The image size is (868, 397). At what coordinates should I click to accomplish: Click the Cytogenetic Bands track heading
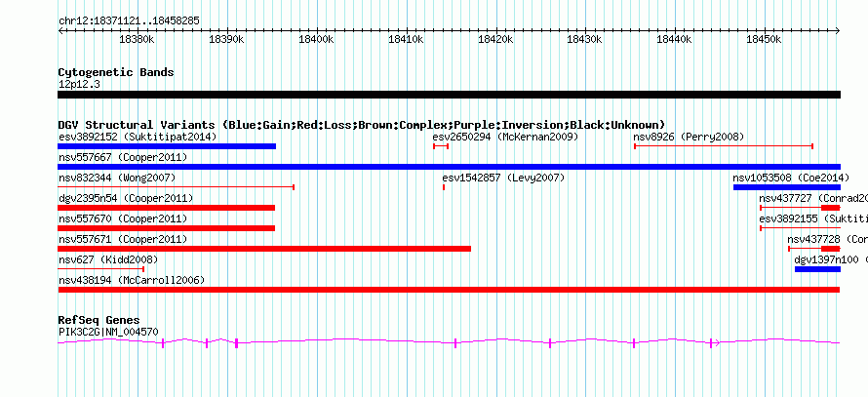(x=116, y=72)
